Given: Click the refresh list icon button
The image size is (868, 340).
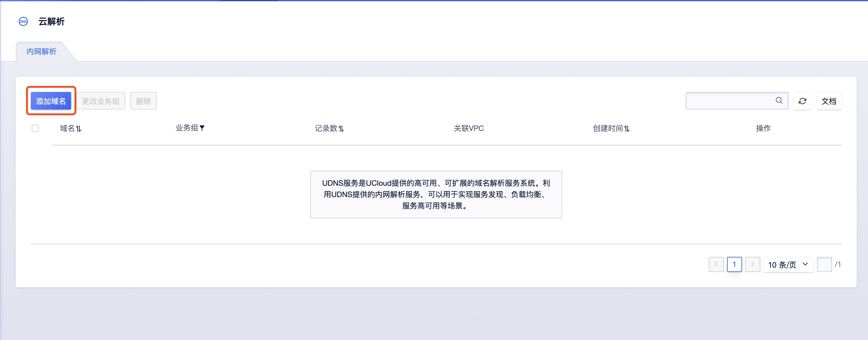Looking at the screenshot, I should tap(802, 101).
